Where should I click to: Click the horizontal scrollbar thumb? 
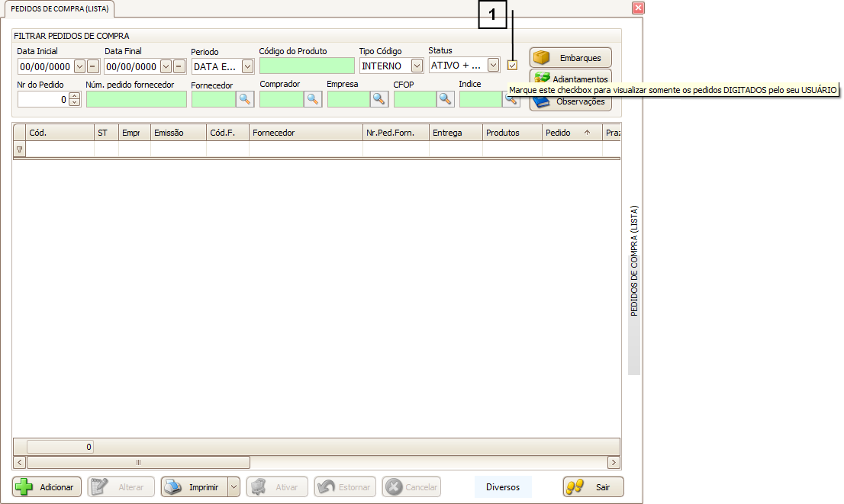coord(138,462)
